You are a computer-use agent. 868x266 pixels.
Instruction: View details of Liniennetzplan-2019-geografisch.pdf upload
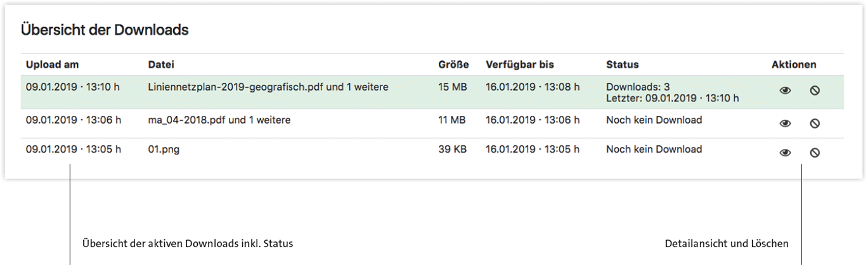point(785,91)
